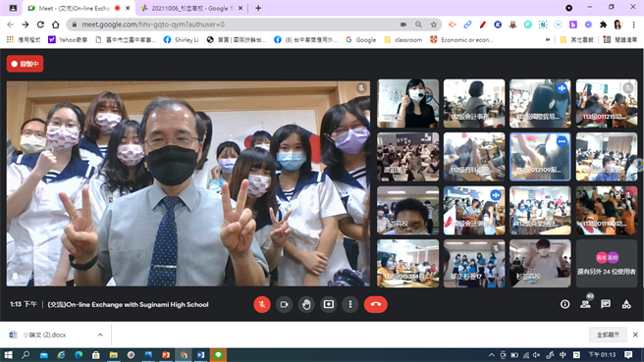Open the Activities panel
Viewport: 644px width, 362px height.
click(x=626, y=304)
